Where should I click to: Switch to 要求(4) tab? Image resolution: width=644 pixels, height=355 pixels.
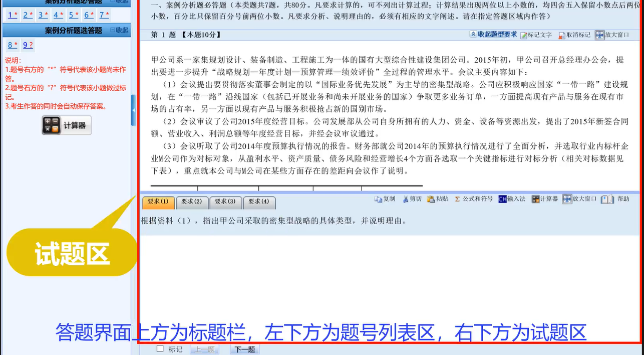pos(259,202)
